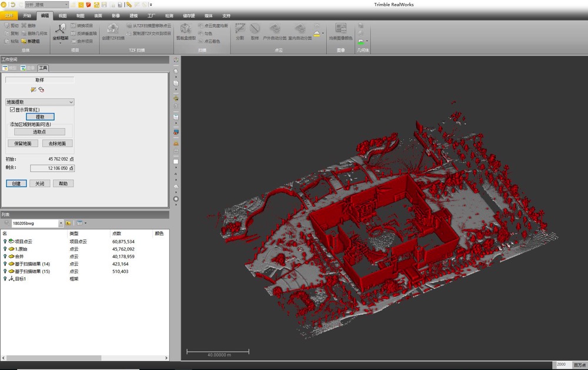The height and width of the screenshot is (370, 588).
Task: Click the 剩余 points value field
Action: [x=52, y=168]
